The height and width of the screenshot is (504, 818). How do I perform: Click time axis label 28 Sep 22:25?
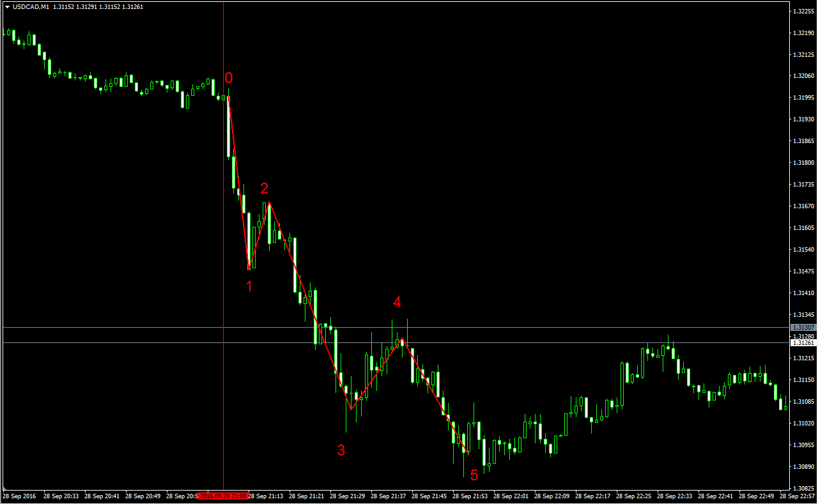(x=634, y=496)
